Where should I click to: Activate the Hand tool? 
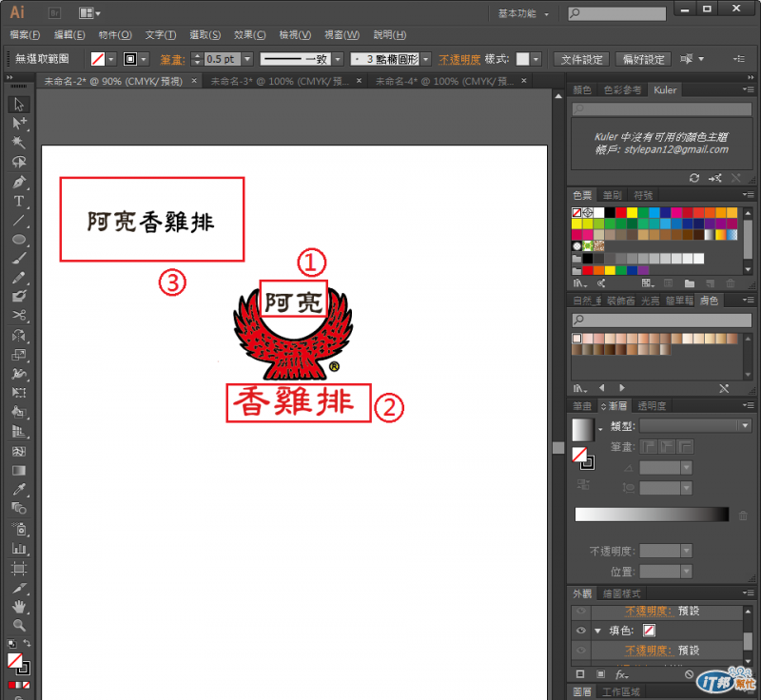(x=19, y=607)
